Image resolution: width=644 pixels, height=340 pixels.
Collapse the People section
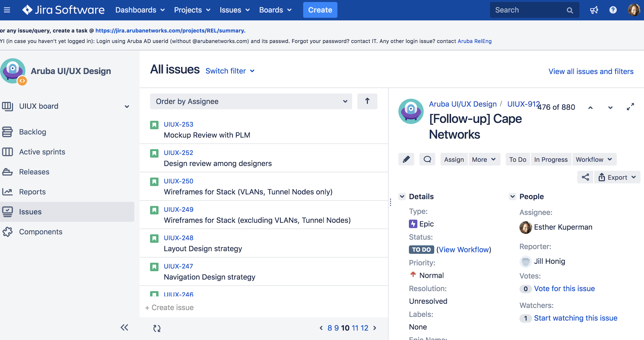(x=513, y=196)
